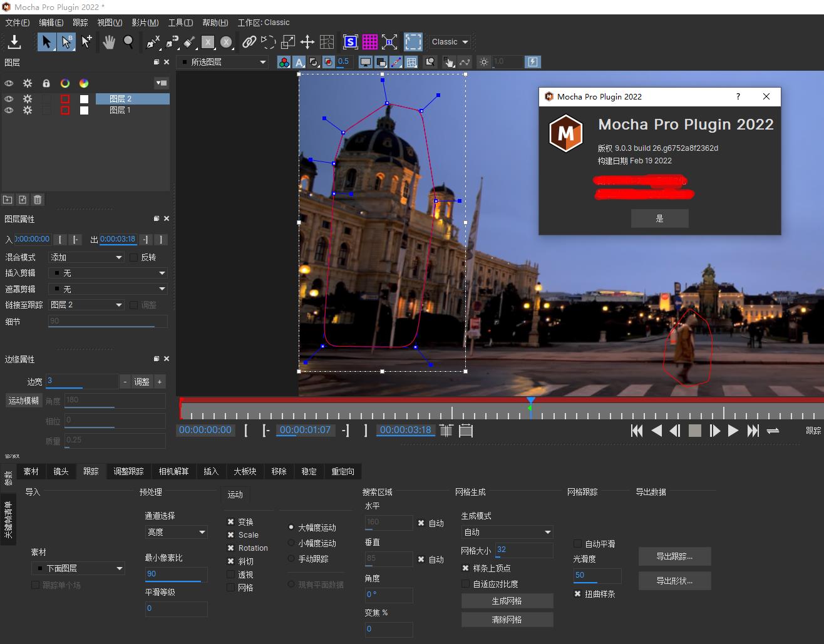The image size is (824, 644).
Task: Choose the Pick selection arrow tool
Action: click(46, 42)
